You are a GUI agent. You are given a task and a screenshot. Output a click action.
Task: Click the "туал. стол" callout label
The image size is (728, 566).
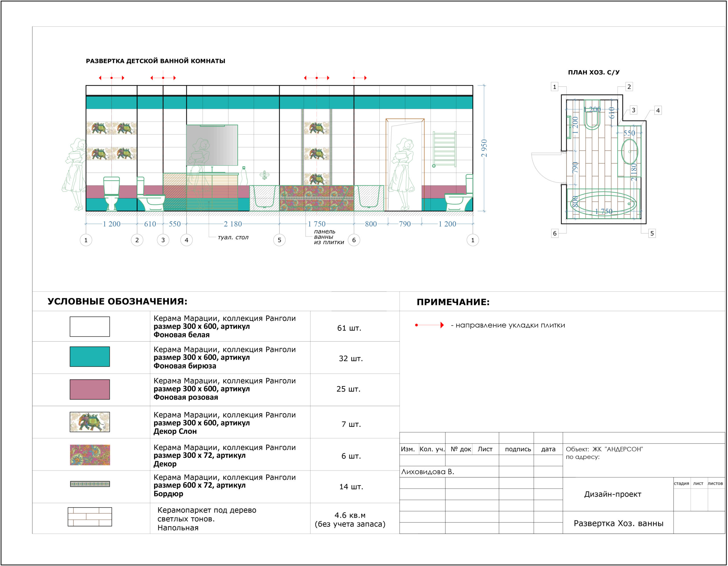(233, 237)
